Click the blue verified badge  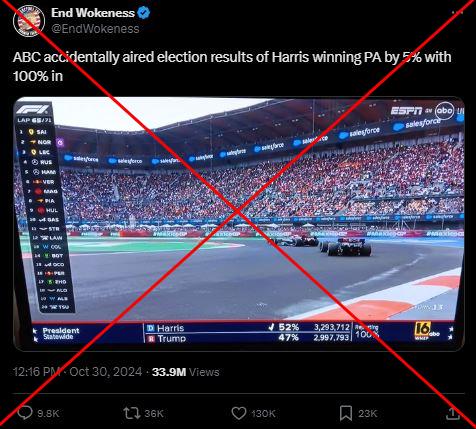(x=144, y=13)
